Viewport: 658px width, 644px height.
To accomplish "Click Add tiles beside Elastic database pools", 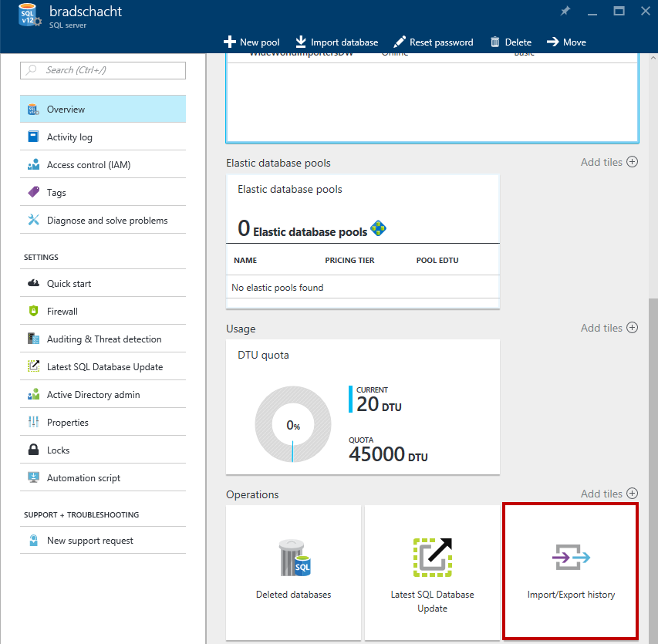I will pos(609,162).
